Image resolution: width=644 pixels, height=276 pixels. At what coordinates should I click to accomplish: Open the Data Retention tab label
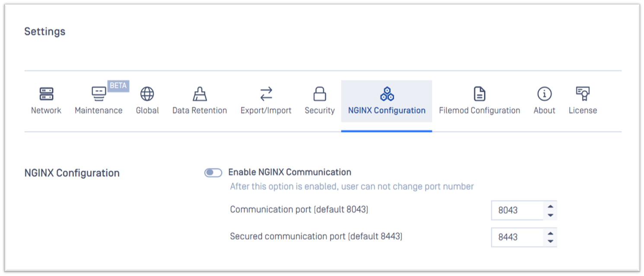(x=200, y=111)
